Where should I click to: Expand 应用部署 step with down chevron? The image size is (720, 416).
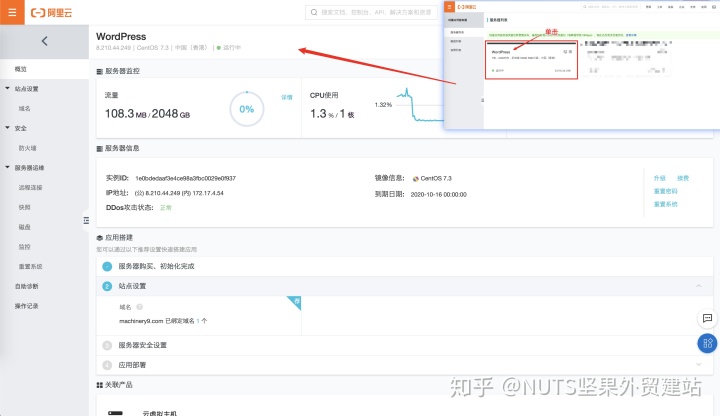click(x=698, y=365)
